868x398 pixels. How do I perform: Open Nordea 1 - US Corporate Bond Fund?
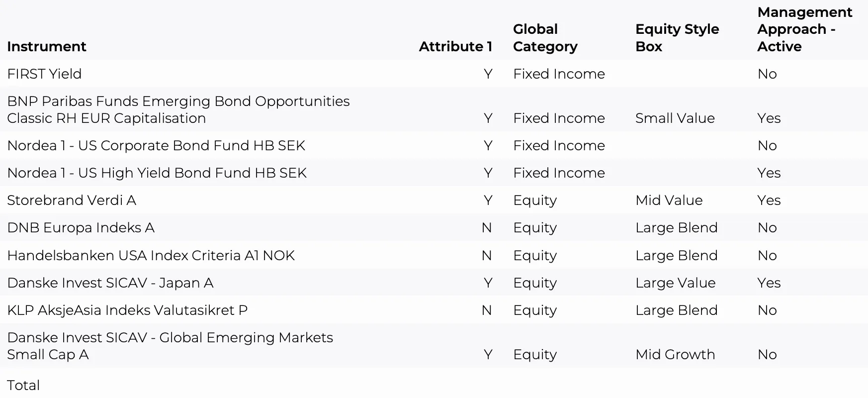pos(156,145)
